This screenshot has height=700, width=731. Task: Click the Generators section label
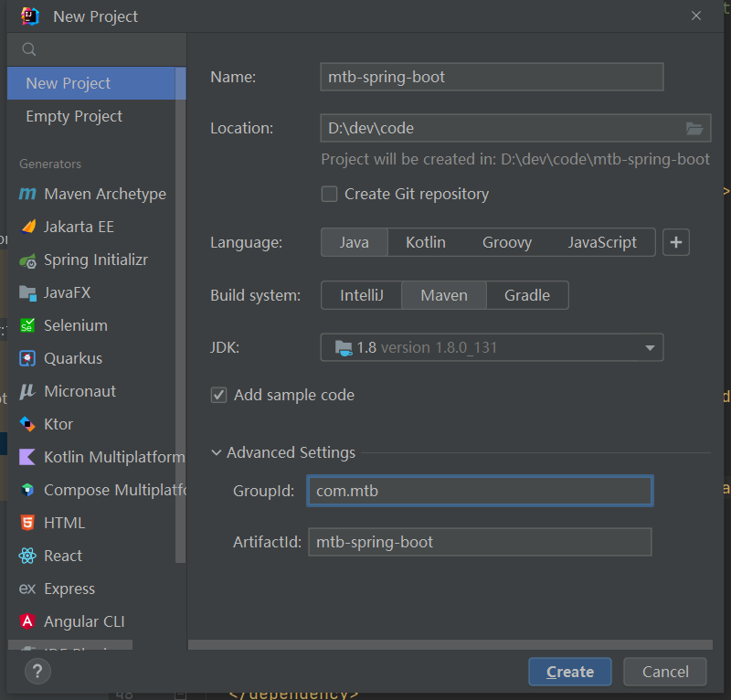50,164
